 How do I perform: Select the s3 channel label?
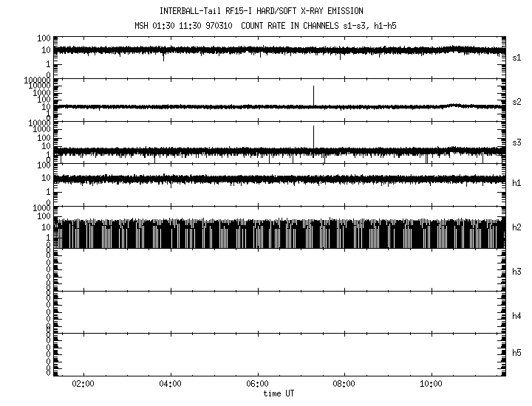tap(516, 142)
